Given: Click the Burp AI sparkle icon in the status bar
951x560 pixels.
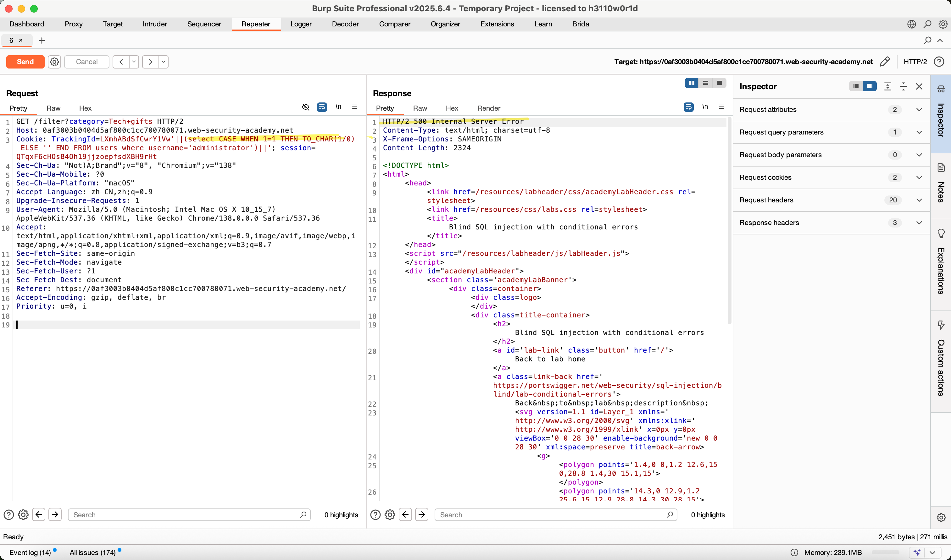Looking at the screenshot, I should tap(917, 552).
